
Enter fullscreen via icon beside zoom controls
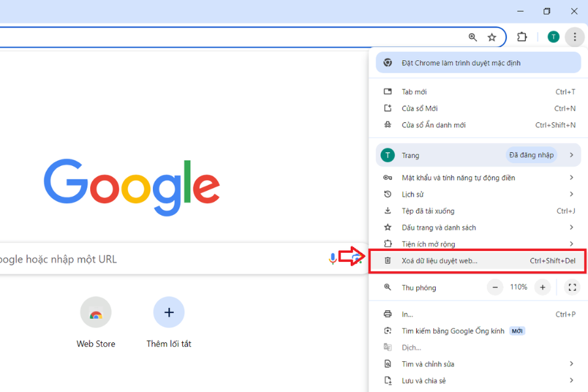(x=572, y=287)
